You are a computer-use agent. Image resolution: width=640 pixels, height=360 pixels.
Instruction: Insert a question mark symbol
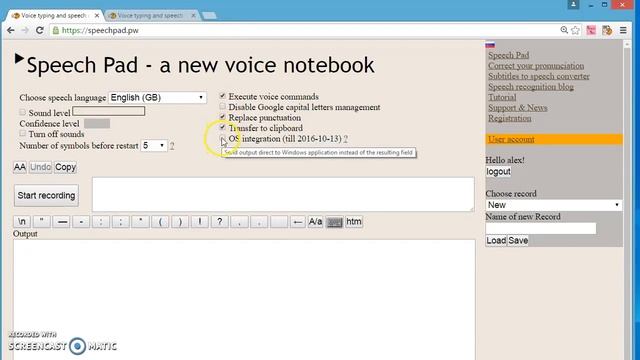coord(220,222)
